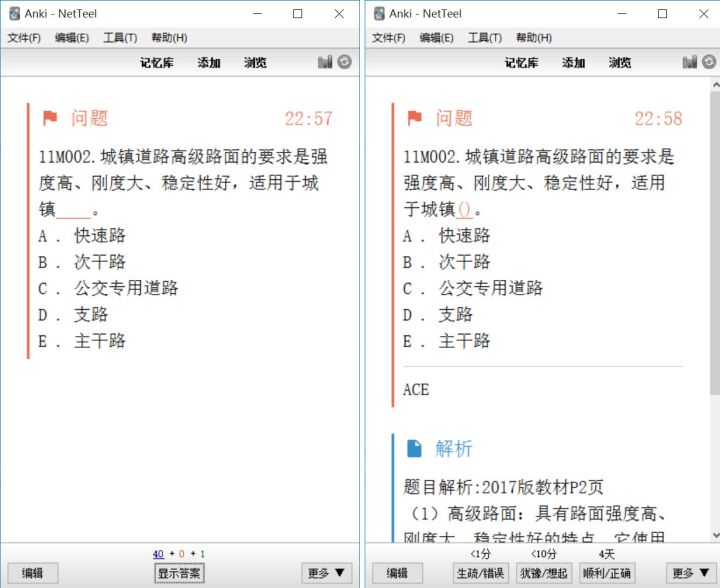Click scrollbar up arrow in right window
This screenshot has width=720, height=588.
[x=715, y=84]
